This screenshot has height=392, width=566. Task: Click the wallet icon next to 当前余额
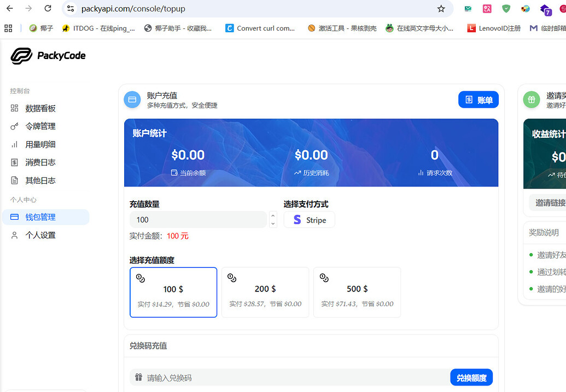pos(174,173)
